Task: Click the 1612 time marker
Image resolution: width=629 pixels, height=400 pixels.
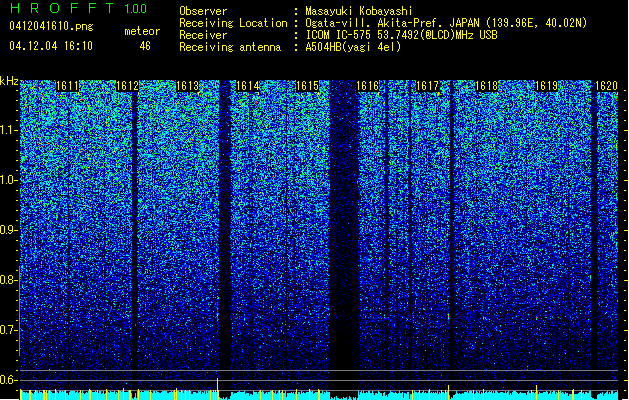Action: [x=127, y=86]
